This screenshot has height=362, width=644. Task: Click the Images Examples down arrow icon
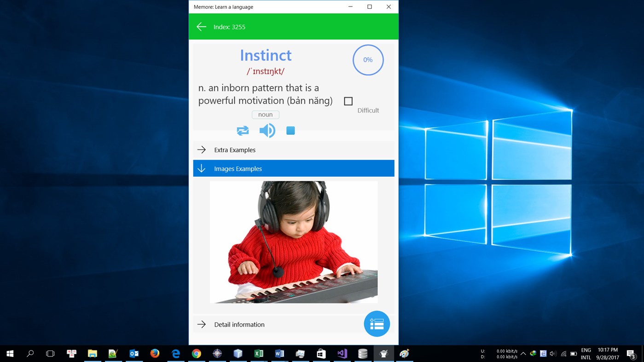tap(201, 168)
